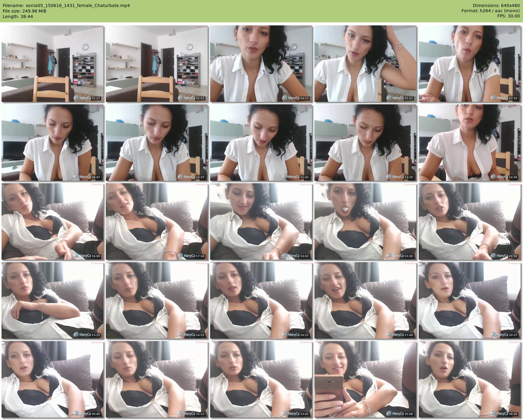Click the Length 38:44 header text
The height and width of the screenshot is (420, 523).
(18, 17)
